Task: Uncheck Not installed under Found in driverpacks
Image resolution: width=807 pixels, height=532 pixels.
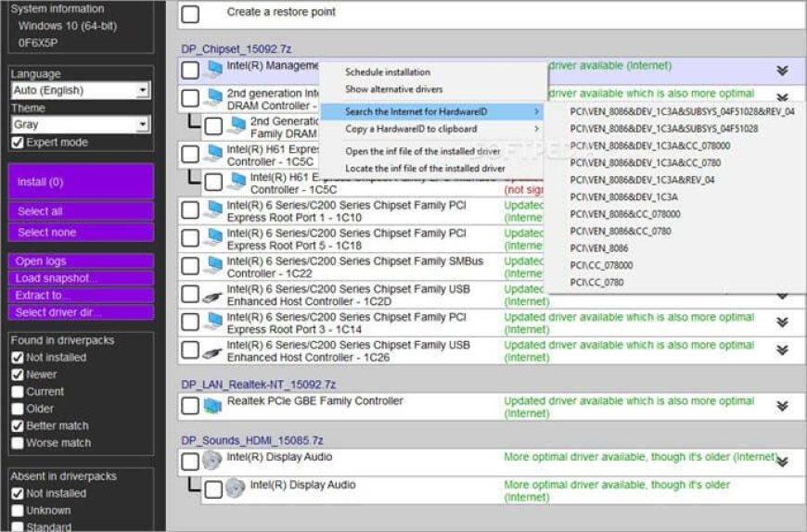Action: click(18, 357)
